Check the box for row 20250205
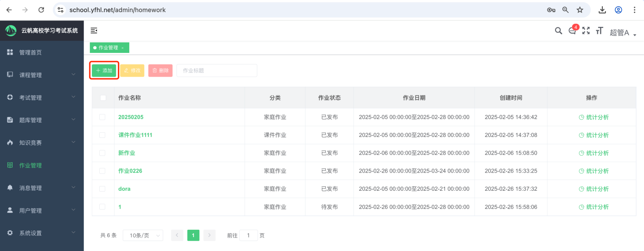Viewport: 644px width, 251px height. 102,117
